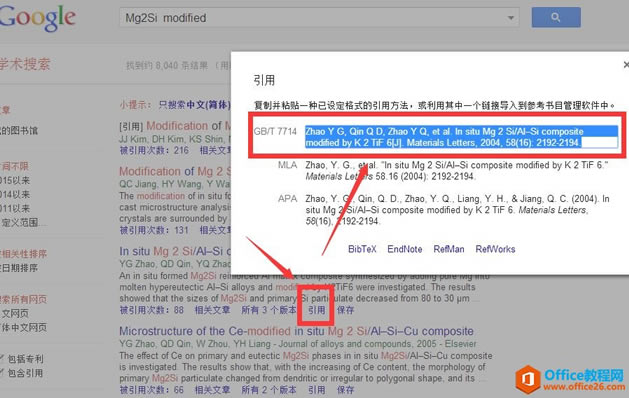629x398 pixels.
Task: Click into the Mg2Si modified search field
Action: point(313,18)
